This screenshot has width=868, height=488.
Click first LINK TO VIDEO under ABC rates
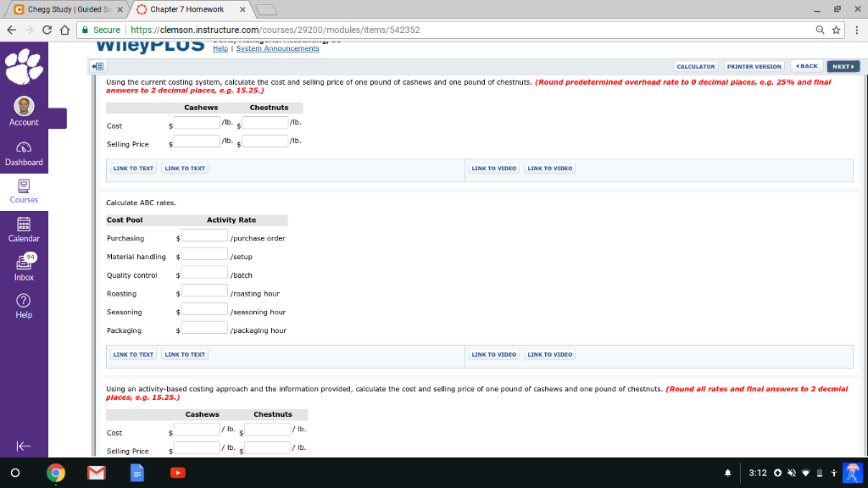pyautogui.click(x=494, y=355)
